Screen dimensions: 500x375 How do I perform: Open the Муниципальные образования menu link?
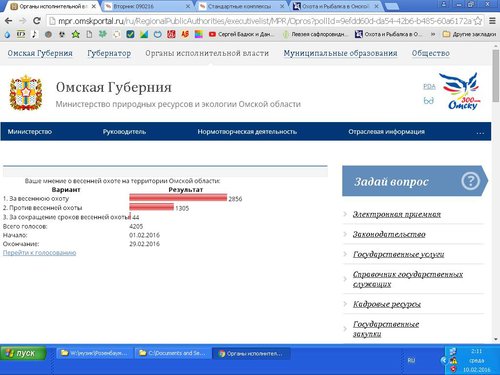click(x=340, y=53)
